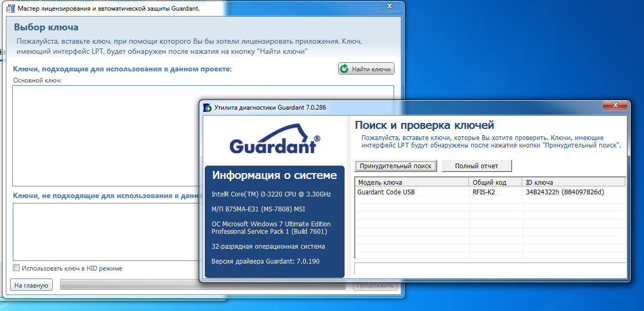Click the wizard's progress bar
Screen dimensions: 644x311
coord(202,285)
